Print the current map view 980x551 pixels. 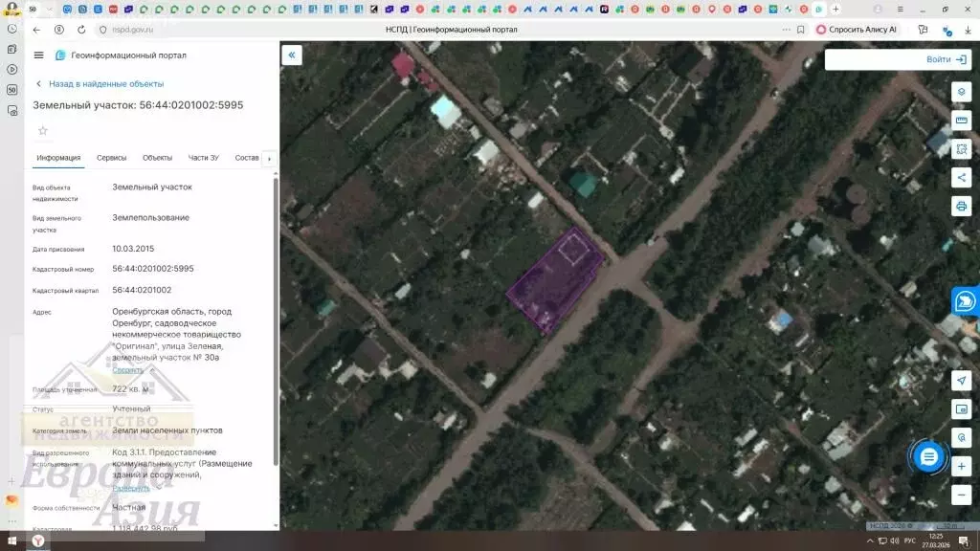[x=962, y=206]
